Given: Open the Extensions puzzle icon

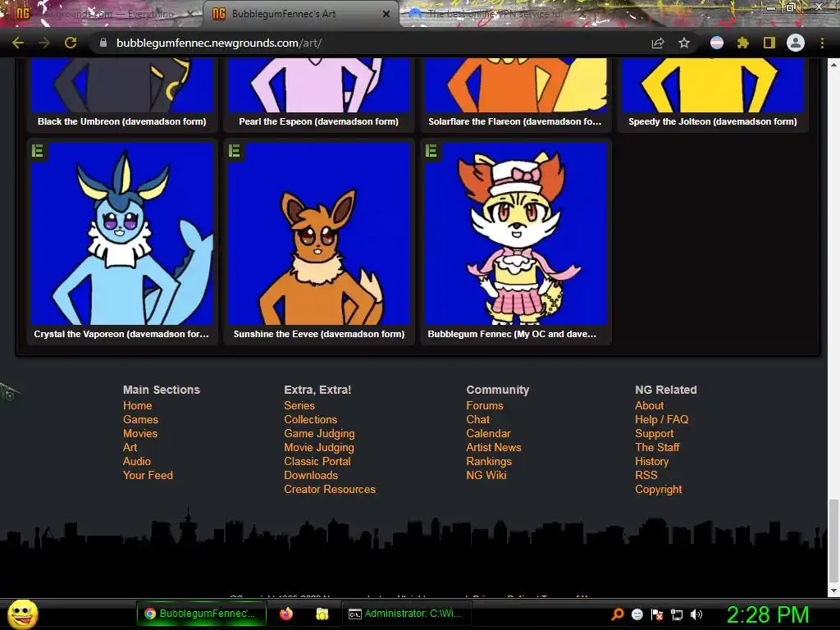Looking at the screenshot, I should pos(742,43).
